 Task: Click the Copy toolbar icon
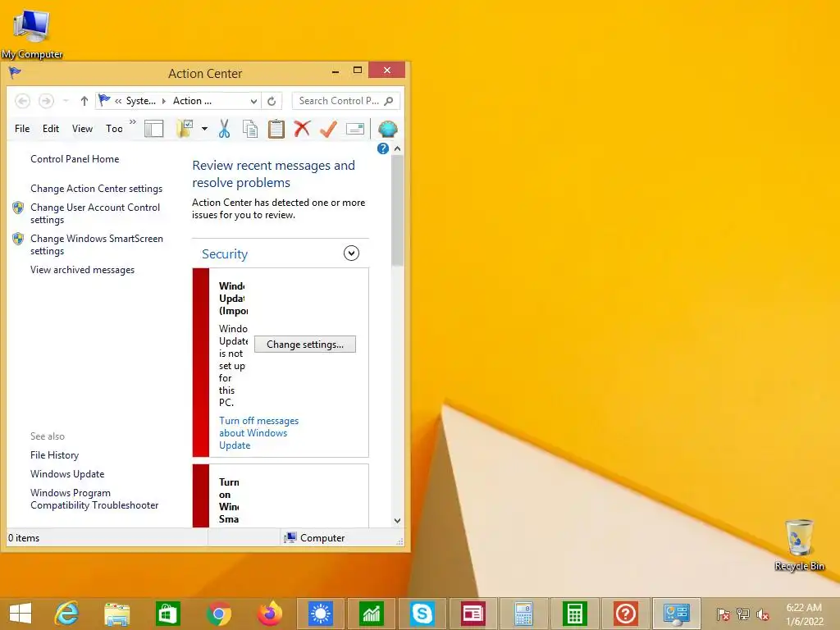click(x=250, y=129)
